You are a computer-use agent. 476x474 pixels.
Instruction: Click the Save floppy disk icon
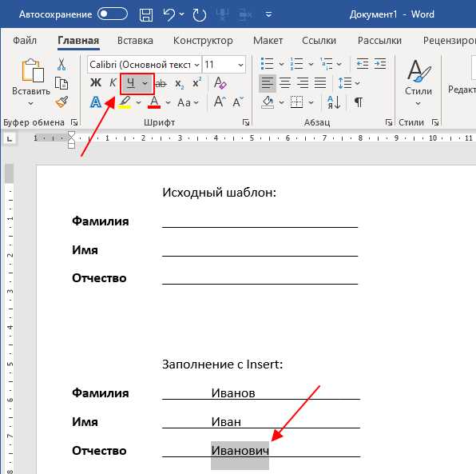[x=146, y=14]
